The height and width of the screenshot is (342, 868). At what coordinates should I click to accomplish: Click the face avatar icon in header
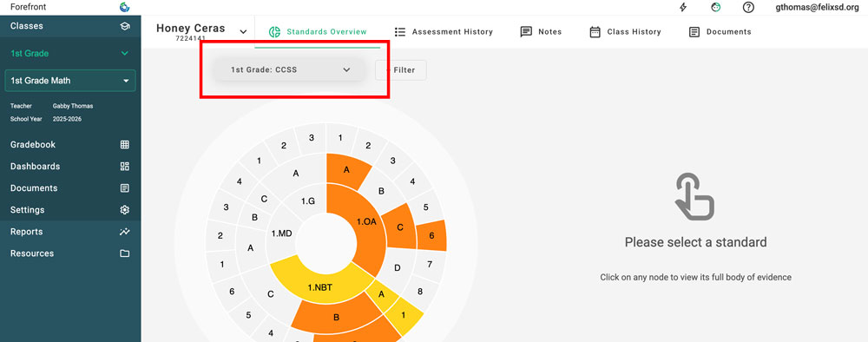click(x=716, y=7)
